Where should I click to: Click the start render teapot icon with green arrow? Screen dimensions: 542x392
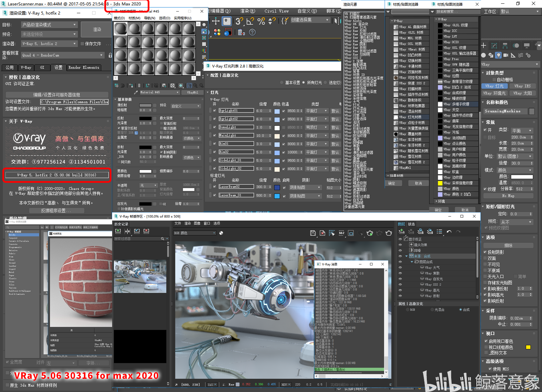(370, 233)
